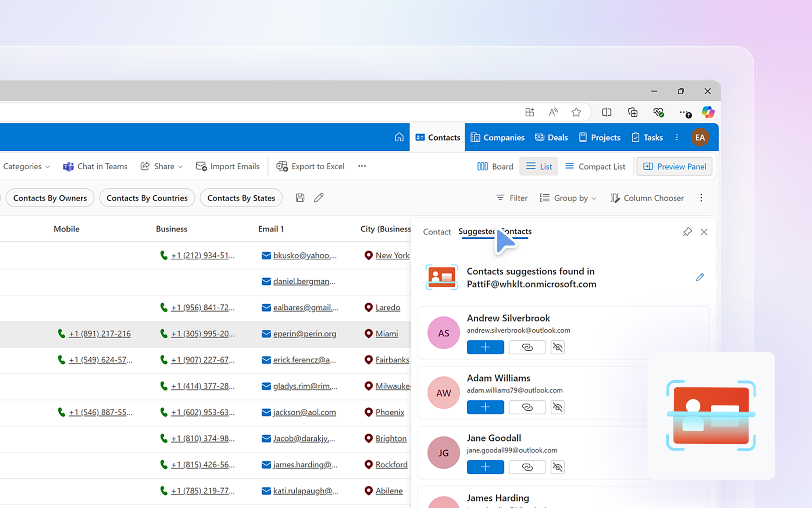The width and height of the screenshot is (812, 508).
Task: Edit the suggestions mailbox with pencil icon
Action: pos(700,277)
